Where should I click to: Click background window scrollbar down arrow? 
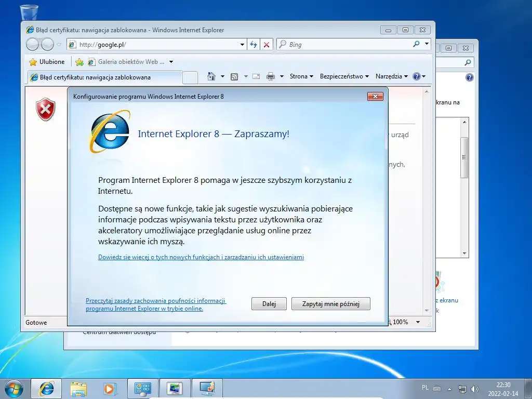[464, 254]
